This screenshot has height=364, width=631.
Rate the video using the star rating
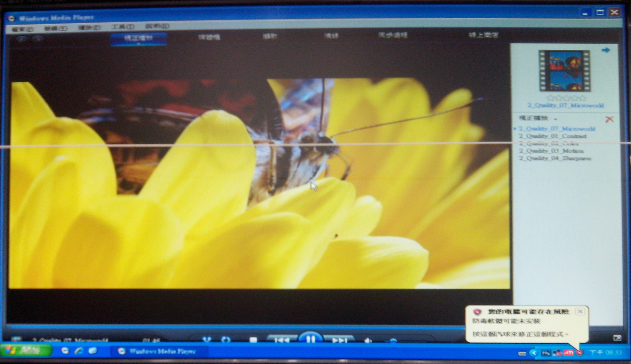click(566, 98)
